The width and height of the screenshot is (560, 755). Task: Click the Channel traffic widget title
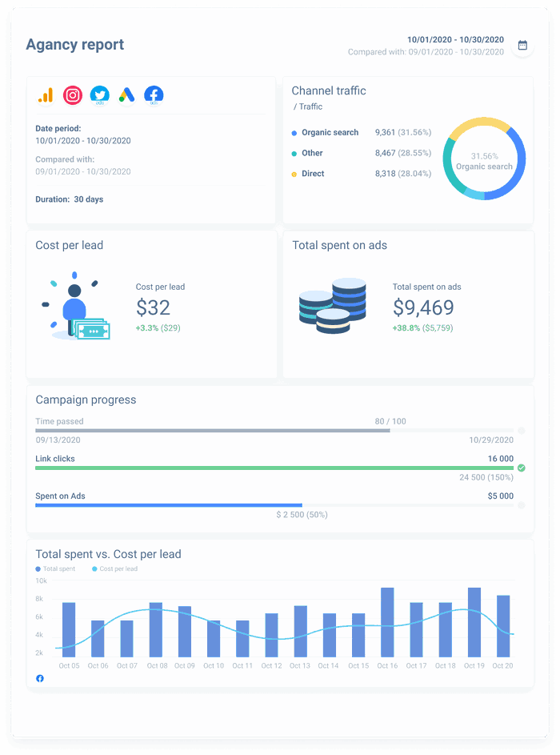click(x=329, y=91)
